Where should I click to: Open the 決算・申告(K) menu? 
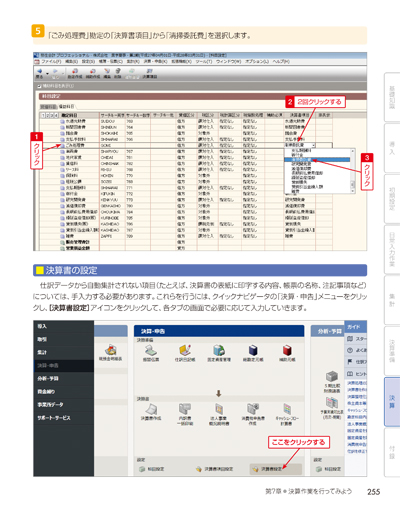click(156, 62)
